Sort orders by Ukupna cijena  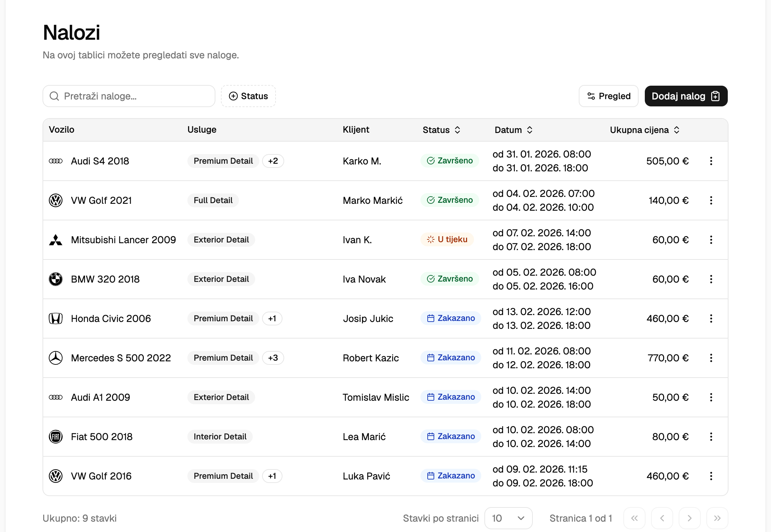(x=644, y=130)
